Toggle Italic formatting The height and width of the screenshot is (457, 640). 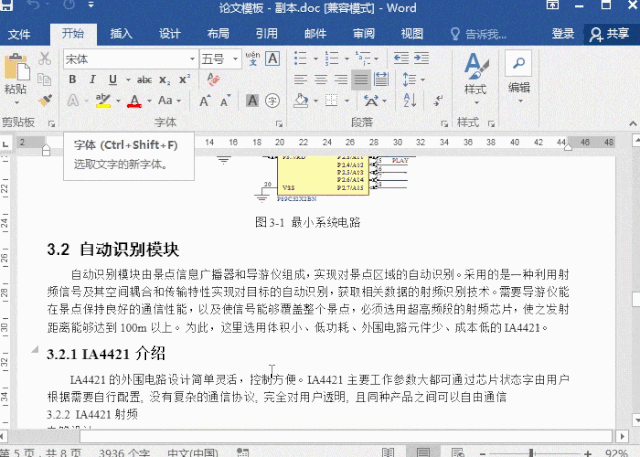pos(93,79)
